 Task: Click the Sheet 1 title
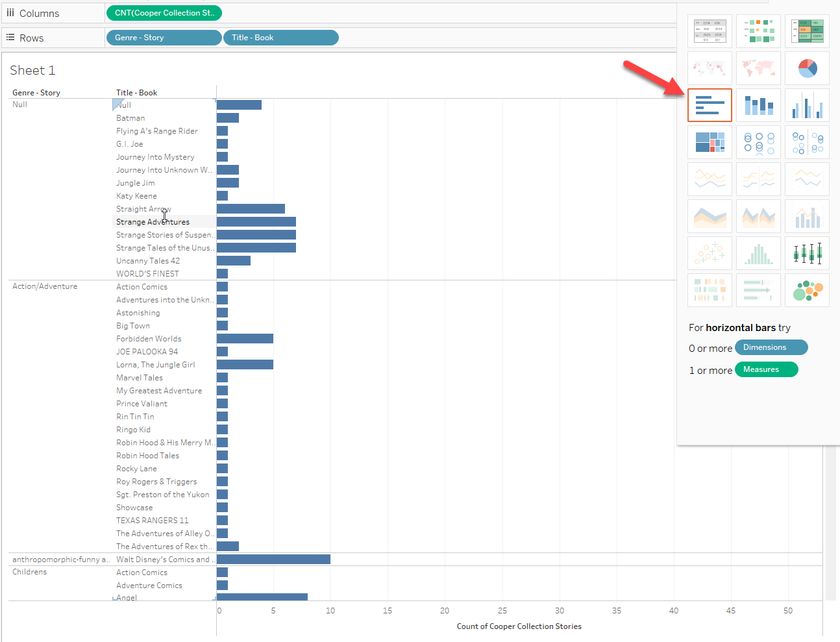pyautogui.click(x=32, y=70)
